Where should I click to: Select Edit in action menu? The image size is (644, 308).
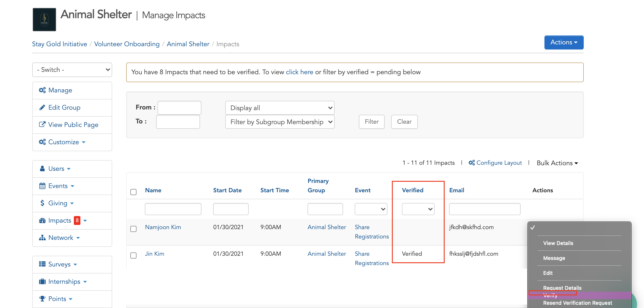pyautogui.click(x=548, y=273)
